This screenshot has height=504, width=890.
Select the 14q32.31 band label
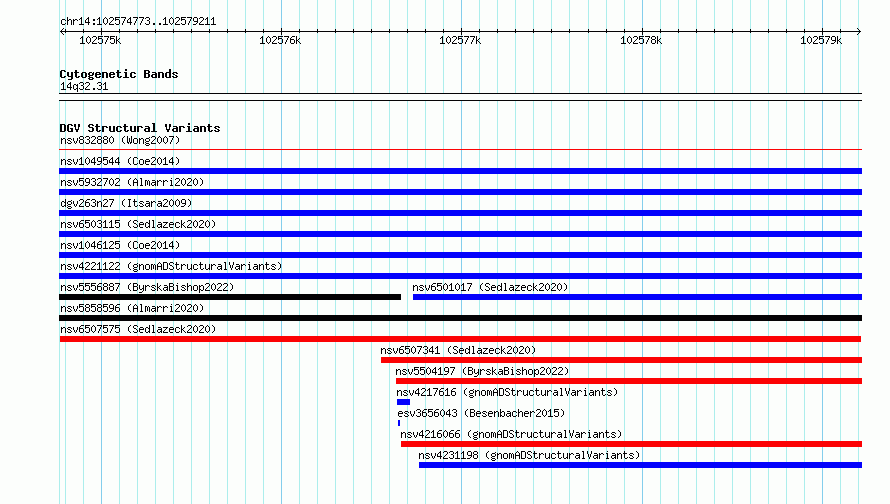tap(84, 87)
